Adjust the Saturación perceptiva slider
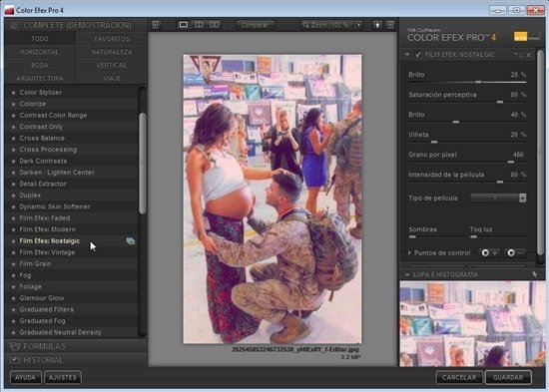This screenshot has height=392, width=549. pos(500,102)
